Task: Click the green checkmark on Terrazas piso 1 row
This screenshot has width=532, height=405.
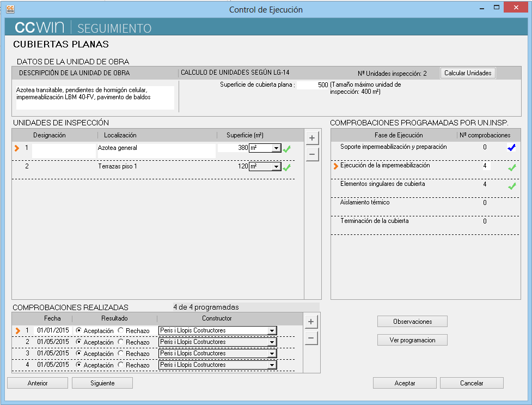Action: point(287,167)
